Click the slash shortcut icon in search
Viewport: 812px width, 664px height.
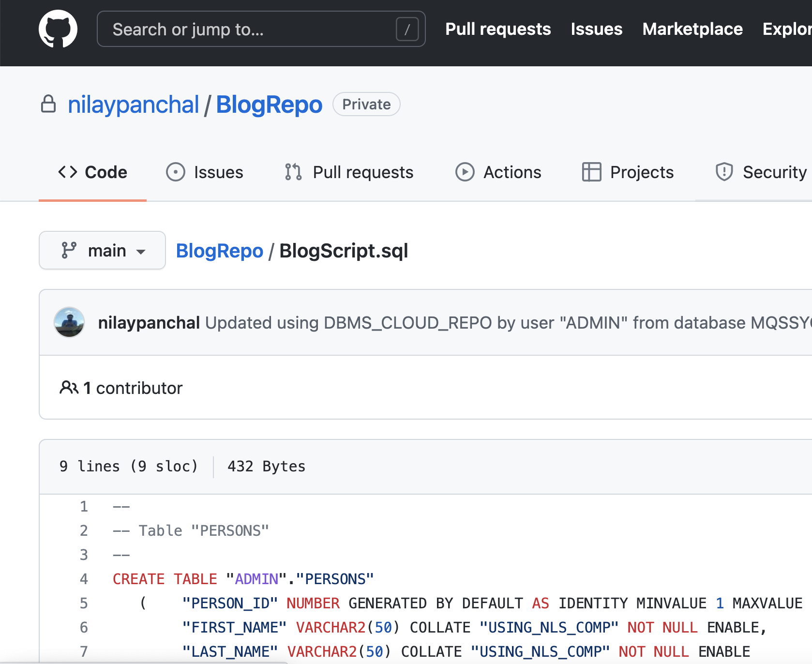click(x=407, y=30)
